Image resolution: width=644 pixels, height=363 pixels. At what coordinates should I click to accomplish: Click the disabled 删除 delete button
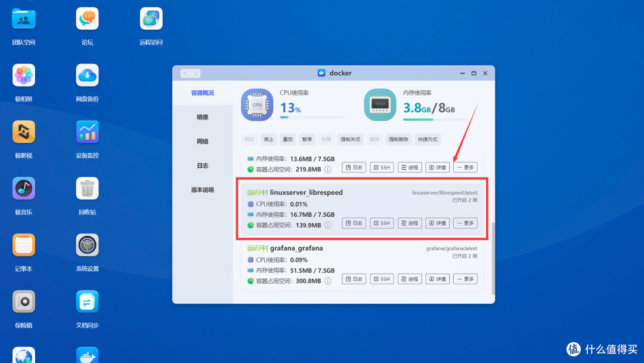coord(374,139)
